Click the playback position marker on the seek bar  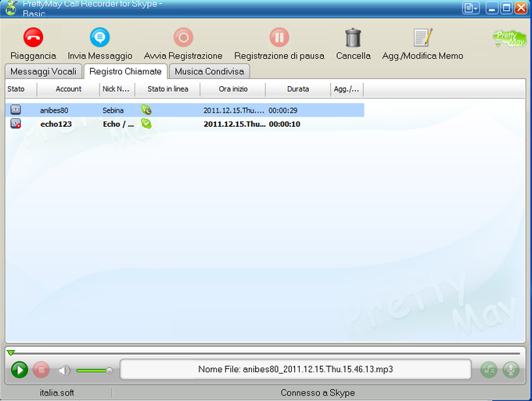coord(10,353)
